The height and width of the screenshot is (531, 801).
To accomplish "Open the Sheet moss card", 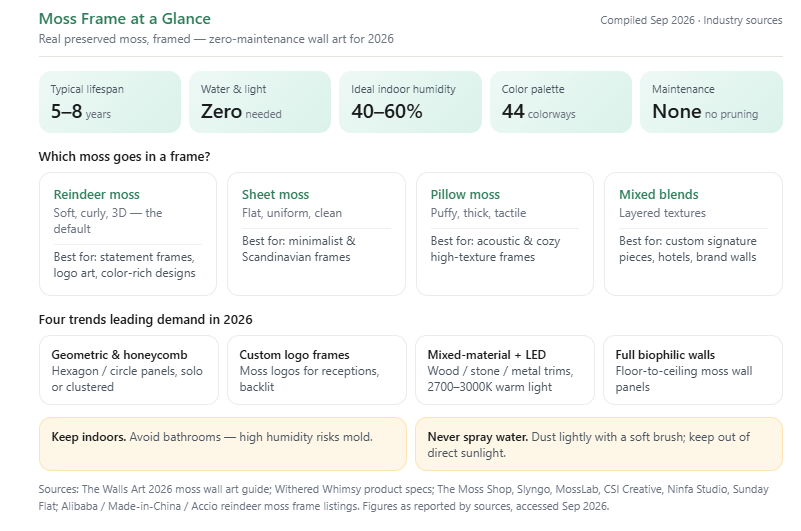I will tap(316, 234).
